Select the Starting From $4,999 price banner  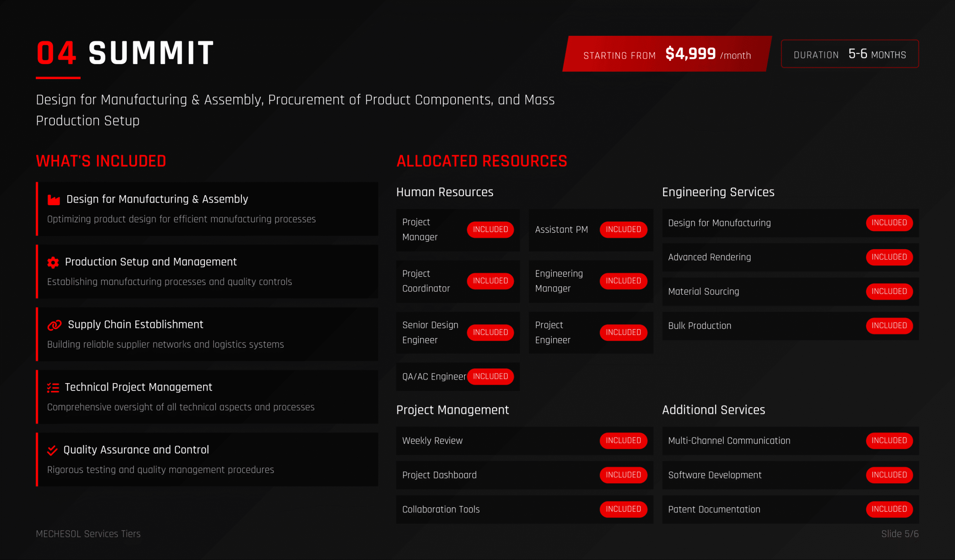(x=667, y=54)
